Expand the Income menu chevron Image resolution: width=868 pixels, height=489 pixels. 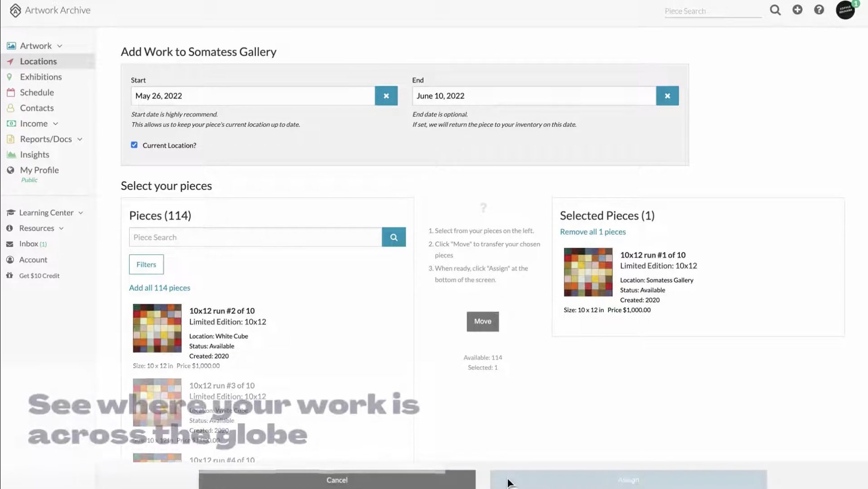click(x=55, y=124)
